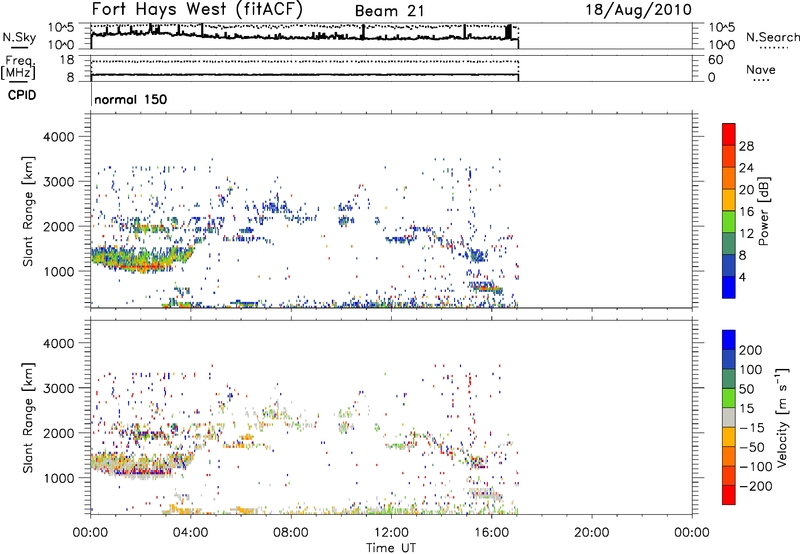Viewport: 800px width, 554px height.
Task: Click the "08:00" time axis tick label
Action: coord(291,533)
